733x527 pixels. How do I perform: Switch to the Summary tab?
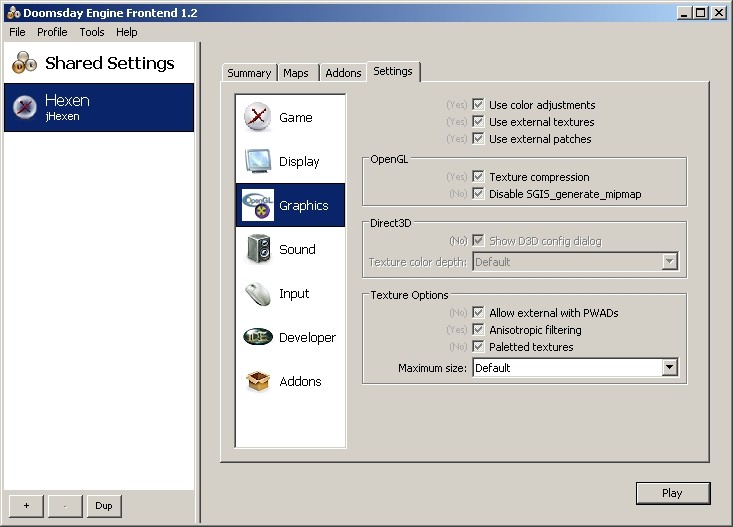tap(249, 73)
